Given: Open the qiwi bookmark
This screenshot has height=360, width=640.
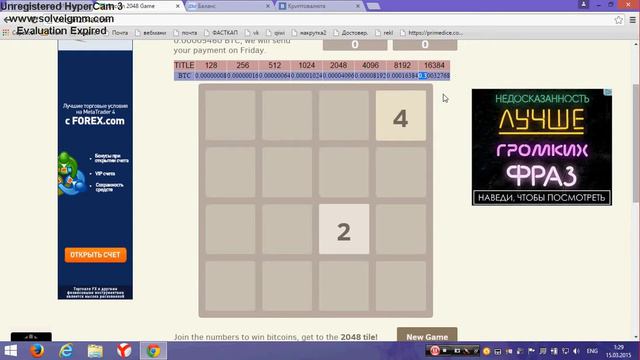Looking at the screenshot, I should click(276, 33).
